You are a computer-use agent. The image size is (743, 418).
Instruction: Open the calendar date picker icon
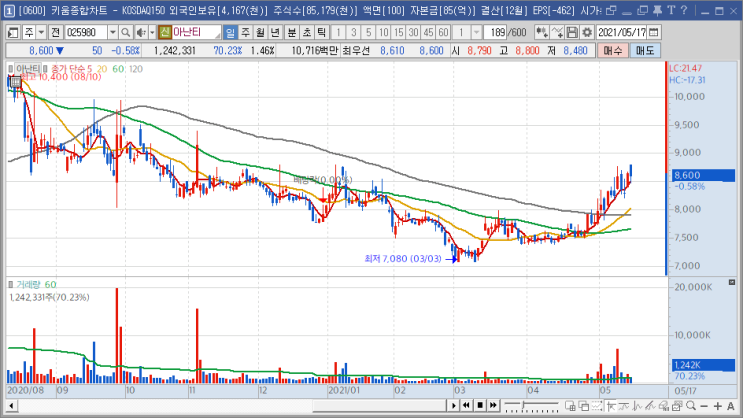pos(653,32)
